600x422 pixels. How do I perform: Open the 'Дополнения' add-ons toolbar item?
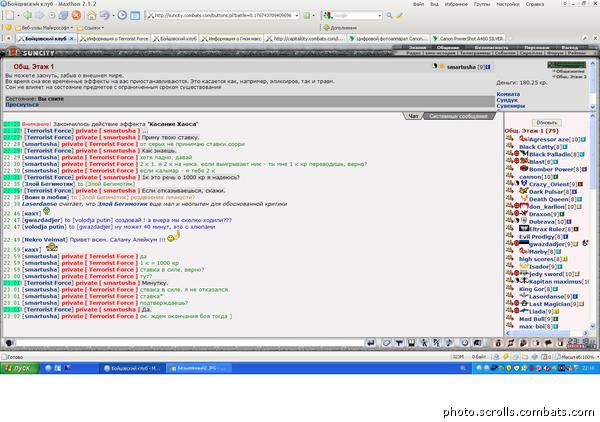(x=340, y=28)
